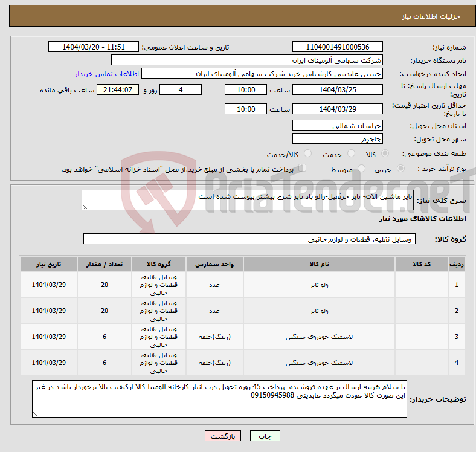
Task: Click the request creator name field
Action: (x=262, y=74)
